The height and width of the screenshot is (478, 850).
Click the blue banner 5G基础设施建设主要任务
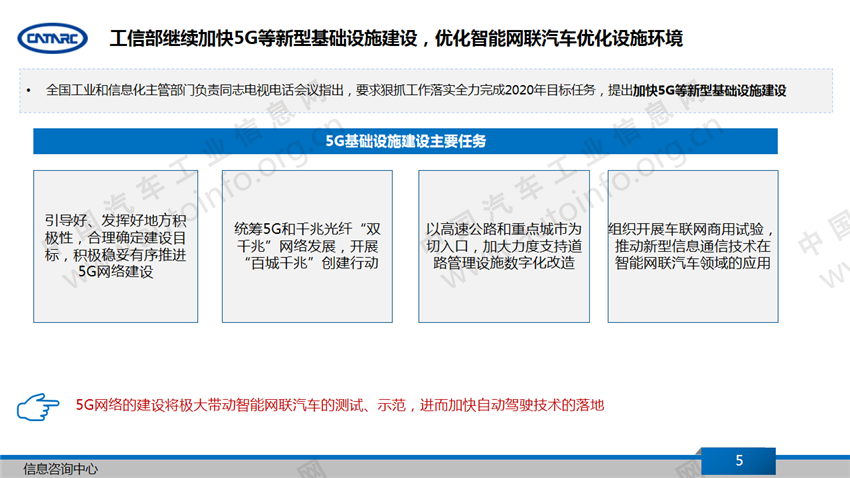click(x=405, y=141)
